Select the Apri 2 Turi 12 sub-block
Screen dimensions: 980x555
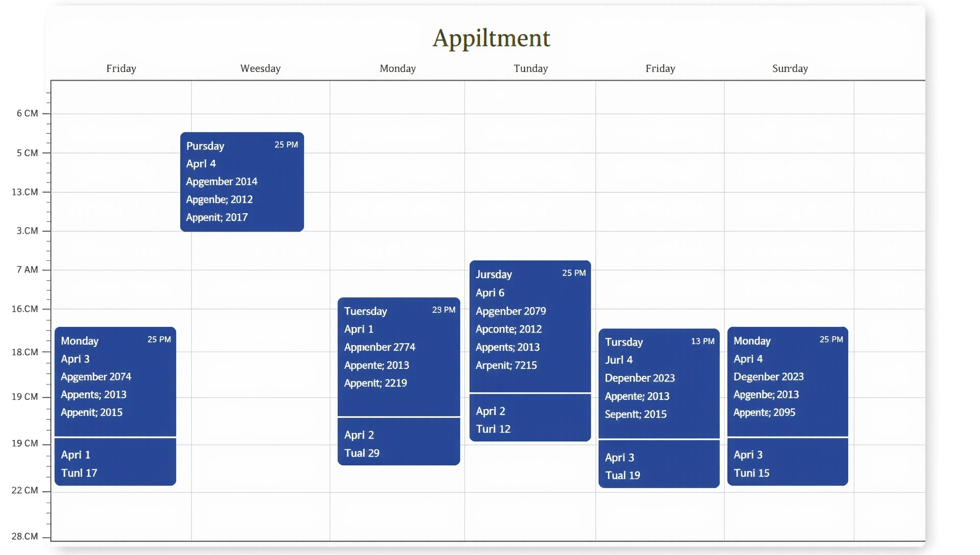click(x=530, y=418)
